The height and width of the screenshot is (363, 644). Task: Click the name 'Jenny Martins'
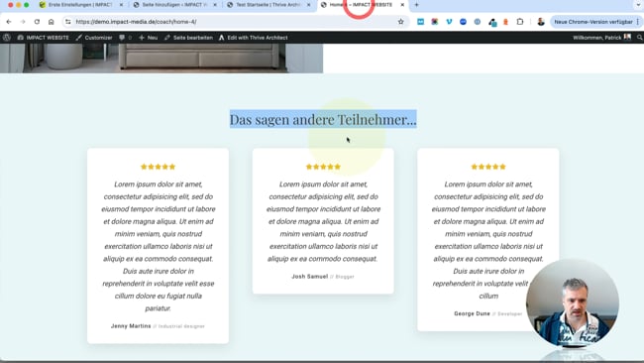point(131,326)
